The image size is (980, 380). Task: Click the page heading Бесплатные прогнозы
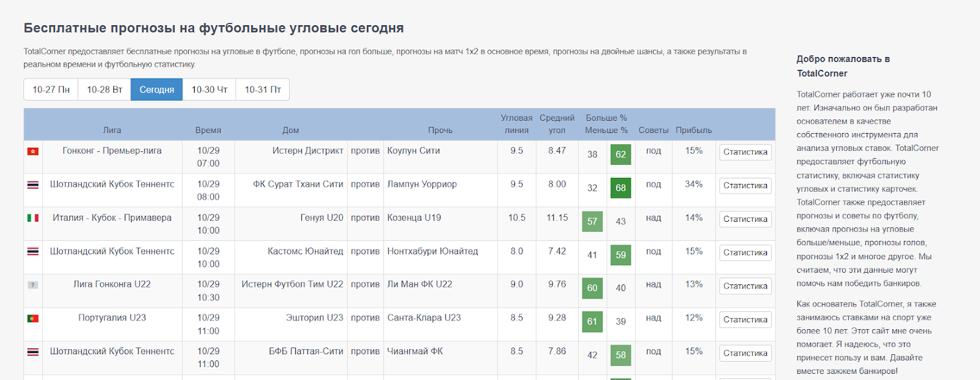point(214,28)
